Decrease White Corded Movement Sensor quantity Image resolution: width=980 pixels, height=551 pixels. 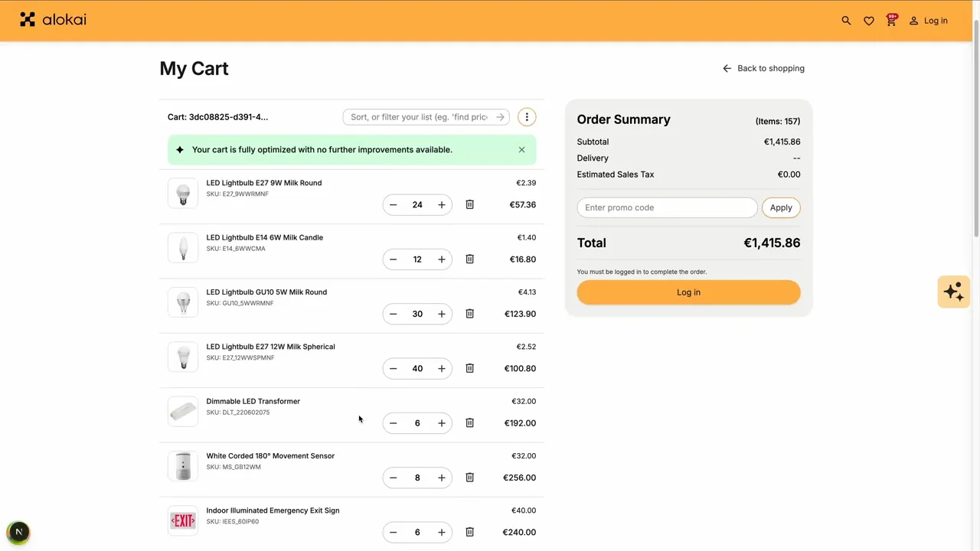click(394, 478)
